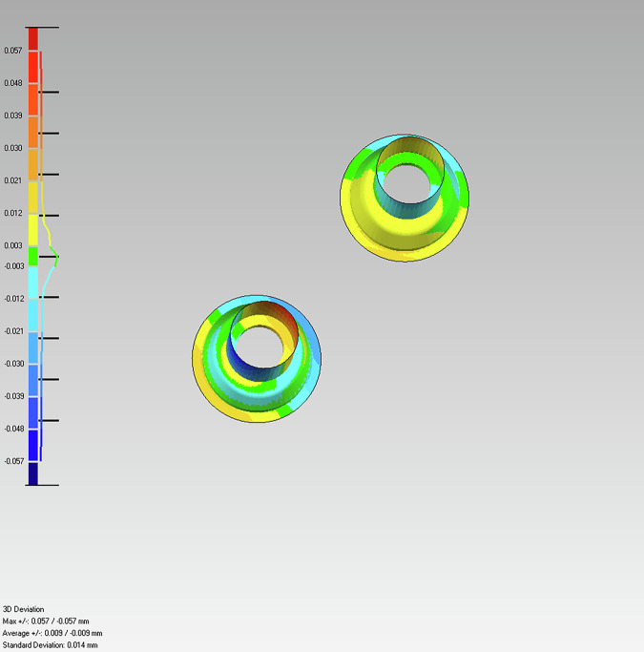
Task: Choose the amber swatch between 0.030 and 0.021
Action: (x=33, y=164)
